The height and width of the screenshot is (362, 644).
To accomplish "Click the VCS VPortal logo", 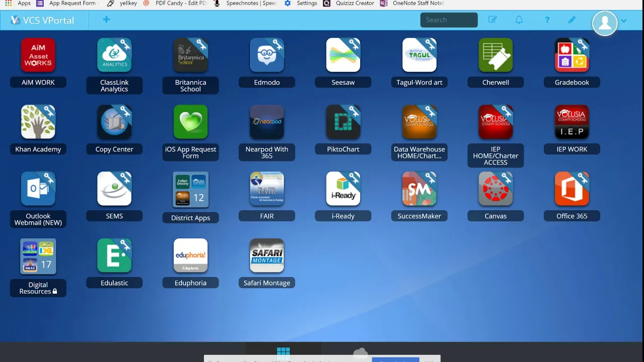I will [42, 20].
